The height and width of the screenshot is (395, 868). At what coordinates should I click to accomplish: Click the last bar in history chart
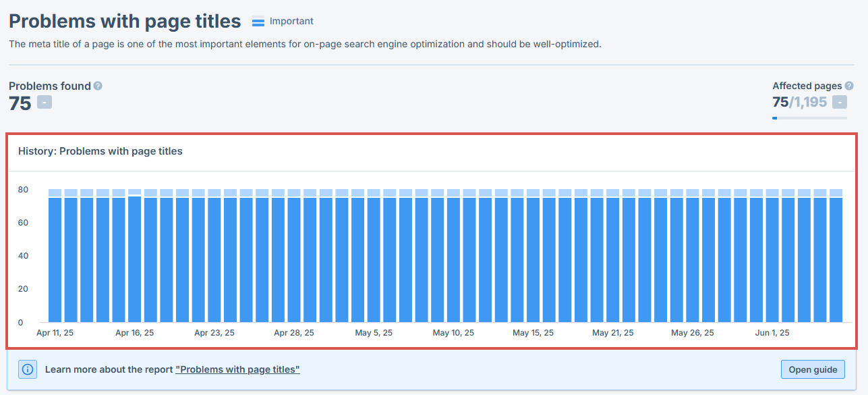(836, 256)
